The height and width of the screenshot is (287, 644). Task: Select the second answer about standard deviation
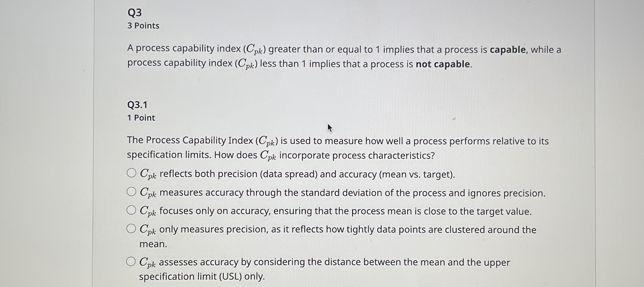coord(132,192)
